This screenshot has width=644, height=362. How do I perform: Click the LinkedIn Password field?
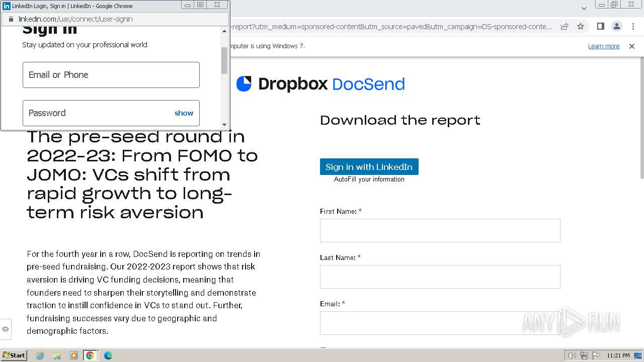point(111,113)
